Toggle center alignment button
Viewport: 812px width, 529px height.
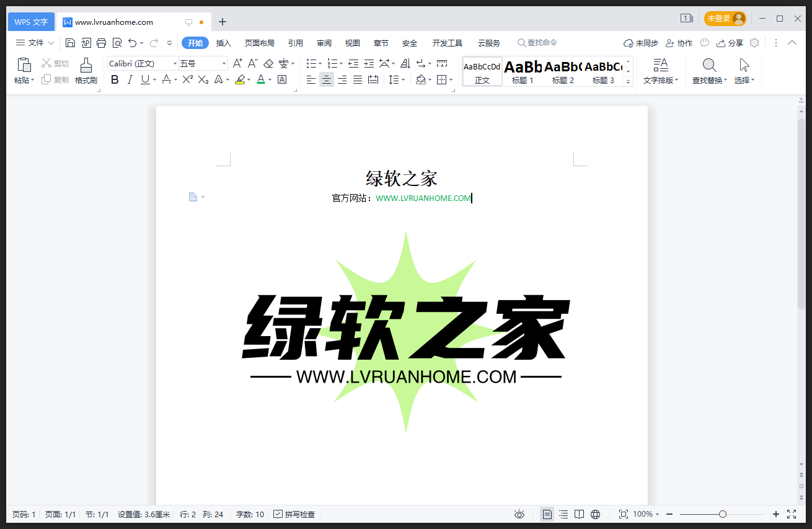tap(327, 79)
